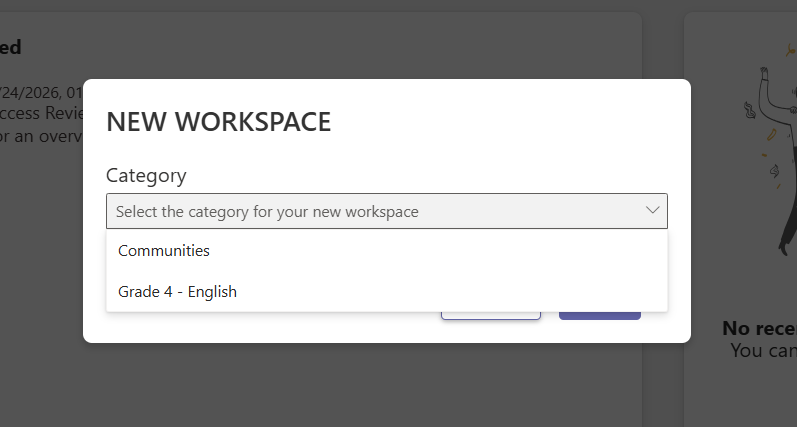Screen dimensions: 797x427
Task: Click empty space right of Grade 4 option
Action: [x=452, y=292]
